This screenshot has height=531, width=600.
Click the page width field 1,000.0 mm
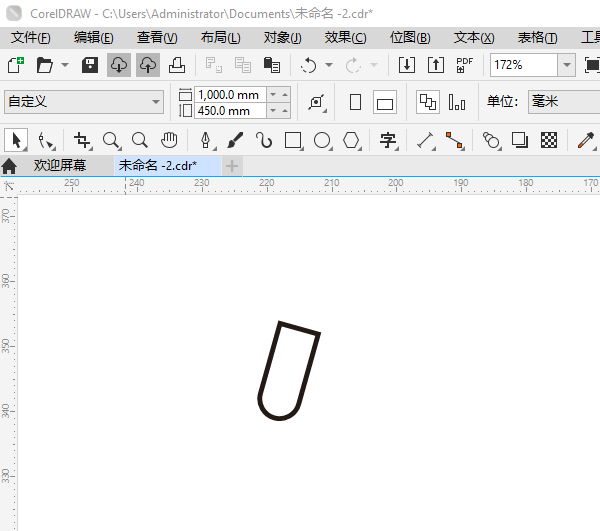230,94
